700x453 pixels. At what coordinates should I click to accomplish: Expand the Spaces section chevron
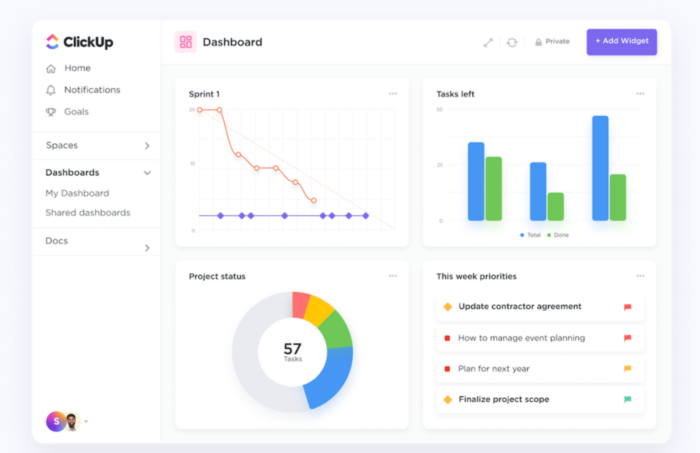(147, 146)
